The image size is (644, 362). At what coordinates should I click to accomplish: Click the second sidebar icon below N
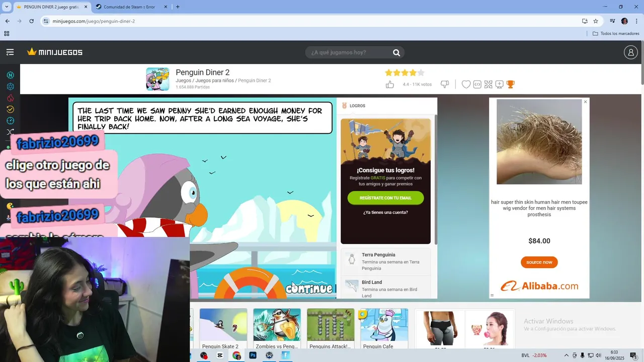(10, 86)
